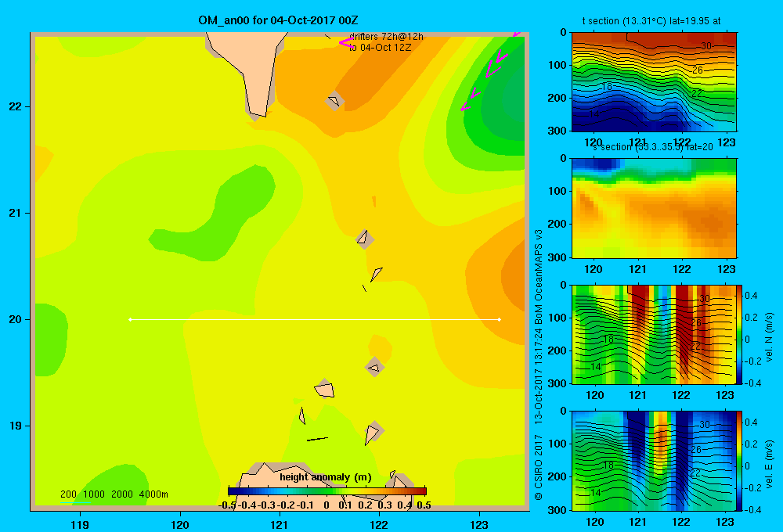
Task: Click the "s section" salinity panel title
Action: [653, 147]
